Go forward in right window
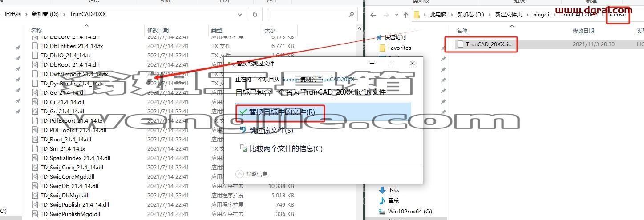This screenshot has width=644, height=220. (x=386, y=15)
